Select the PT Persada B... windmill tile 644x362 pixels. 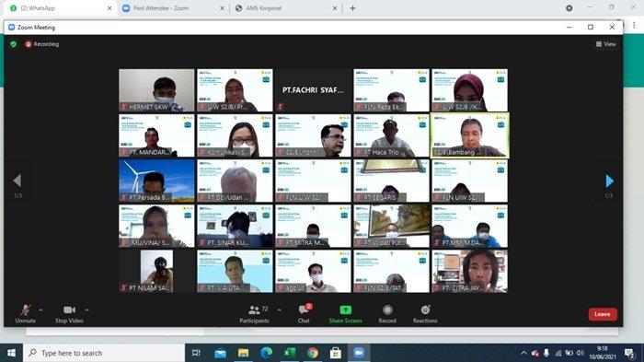point(156,181)
